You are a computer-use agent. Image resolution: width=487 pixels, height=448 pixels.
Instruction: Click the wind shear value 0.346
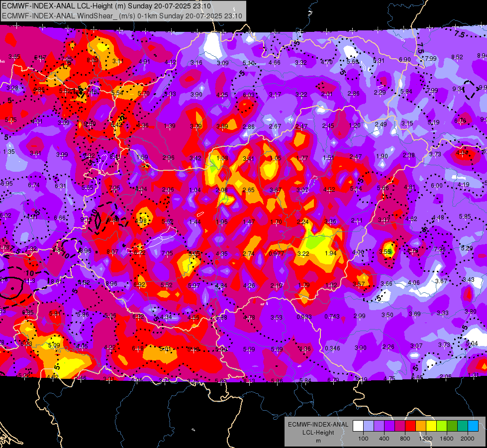click(332, 348)
